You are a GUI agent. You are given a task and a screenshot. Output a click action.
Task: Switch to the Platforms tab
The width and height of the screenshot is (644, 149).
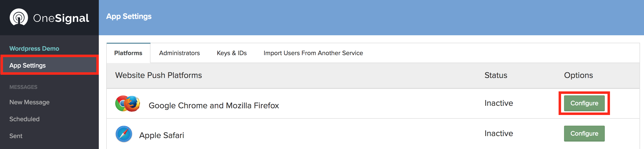[128, 53]
